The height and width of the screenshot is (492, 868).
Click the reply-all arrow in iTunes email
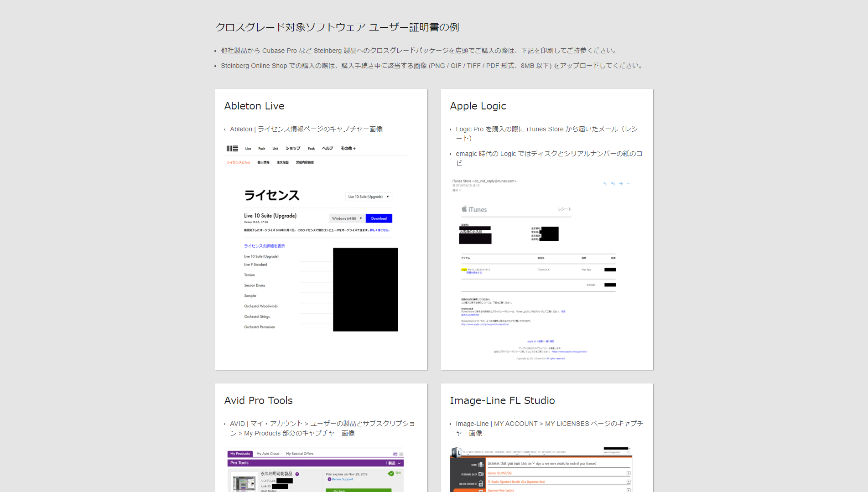(x=613, y=184)
